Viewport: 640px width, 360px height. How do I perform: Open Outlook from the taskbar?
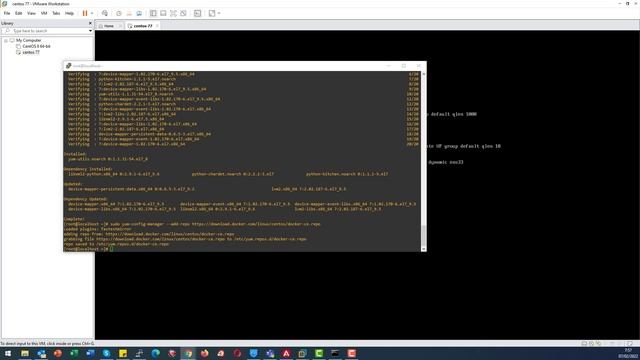click(41, 353)
